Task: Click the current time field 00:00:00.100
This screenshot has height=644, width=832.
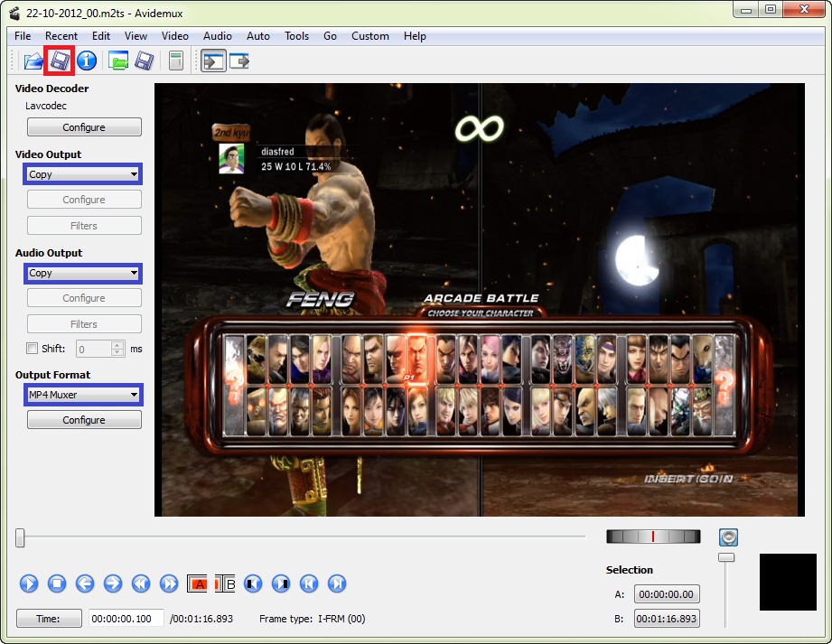Action: [126, 619]
